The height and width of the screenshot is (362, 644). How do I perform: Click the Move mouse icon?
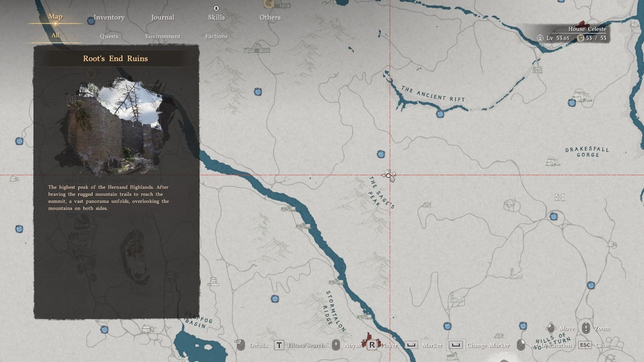551,328
